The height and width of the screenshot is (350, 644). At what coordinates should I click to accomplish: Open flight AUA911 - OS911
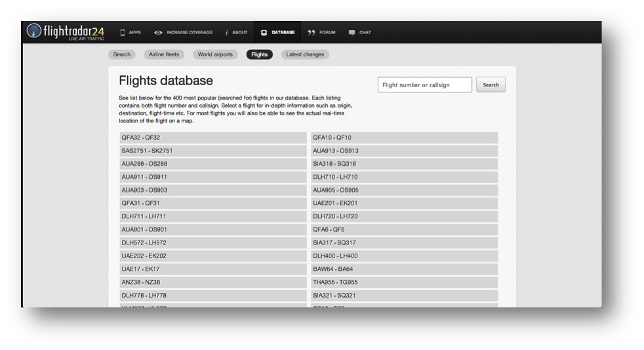coord(212,177)
